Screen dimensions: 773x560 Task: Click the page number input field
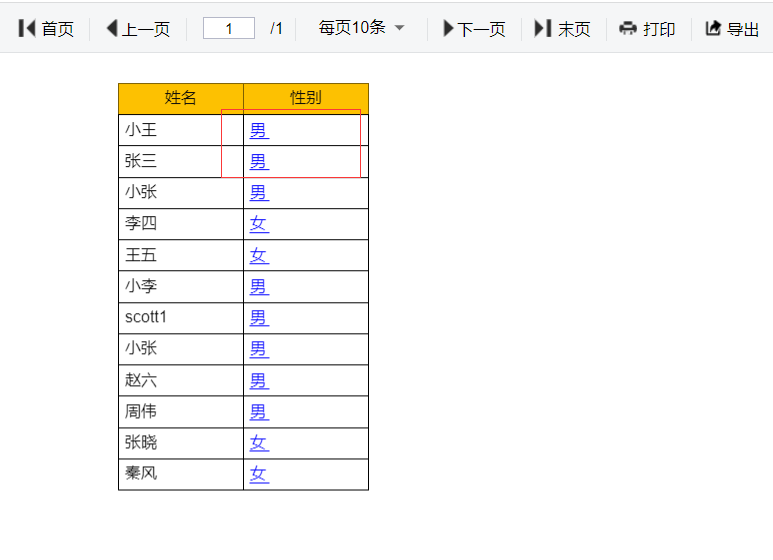click(x=229, y=28)
